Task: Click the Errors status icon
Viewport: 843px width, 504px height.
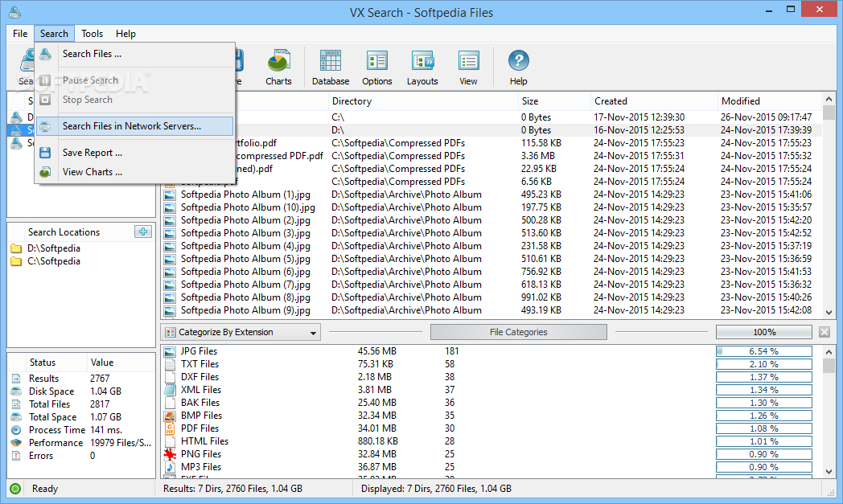Action: click(x=16, y=456)
